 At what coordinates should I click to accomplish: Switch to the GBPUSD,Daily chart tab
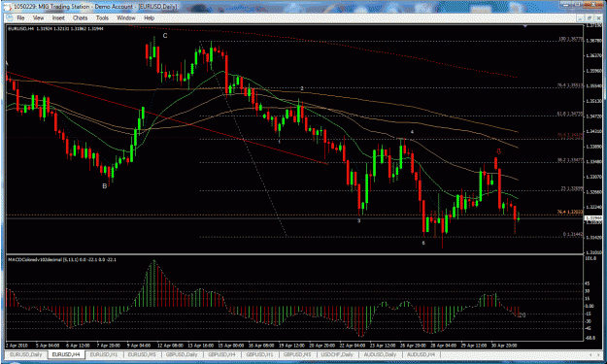pos(182,354)
